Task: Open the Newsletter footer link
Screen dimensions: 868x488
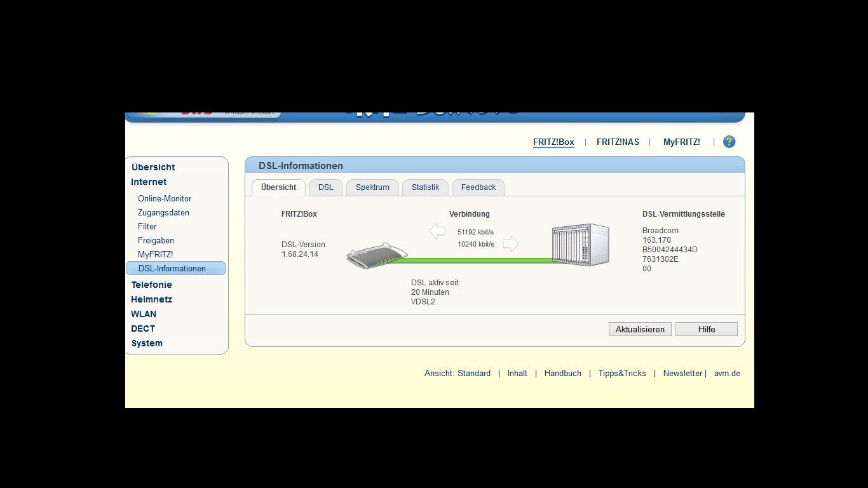Action: [x=682, y=374]
